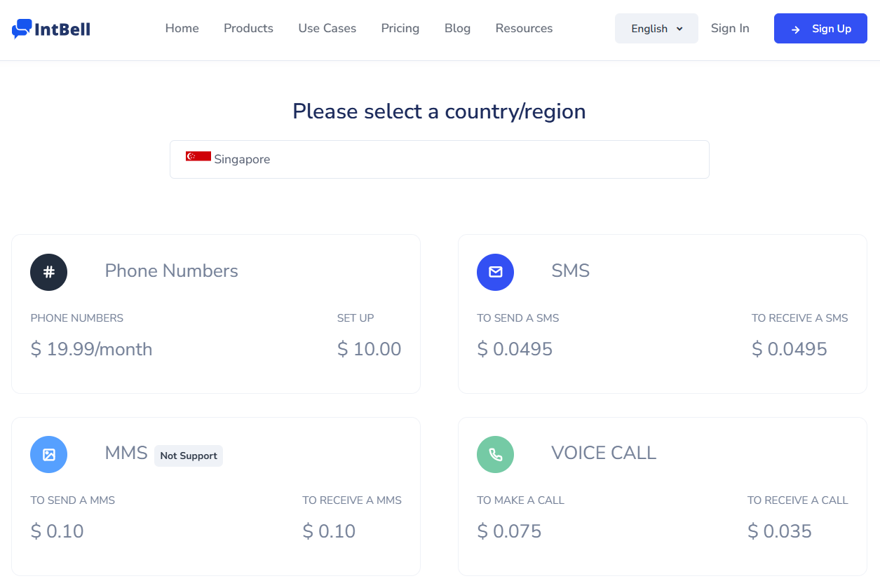Go to the Home menu item
This screenshot has height=588, width=880.
coord(182,28)
